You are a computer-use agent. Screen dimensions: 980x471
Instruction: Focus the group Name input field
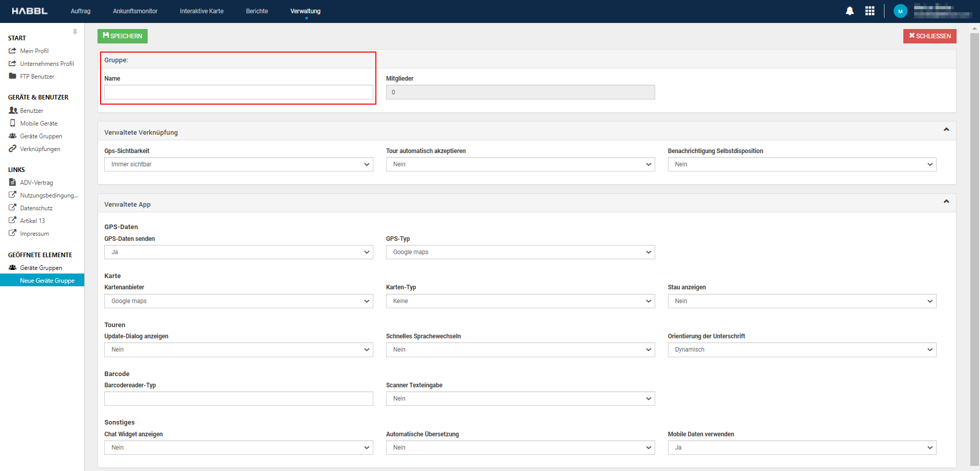[238, 92]
